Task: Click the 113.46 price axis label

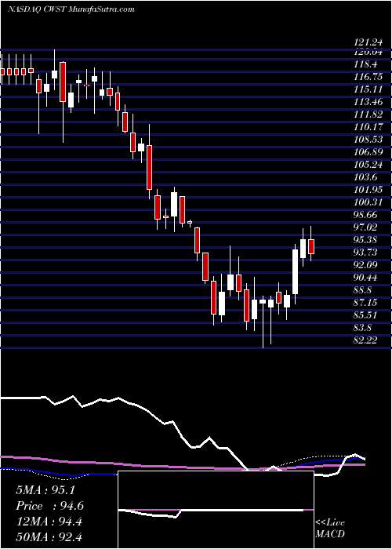Action: [x=368, y=102]
